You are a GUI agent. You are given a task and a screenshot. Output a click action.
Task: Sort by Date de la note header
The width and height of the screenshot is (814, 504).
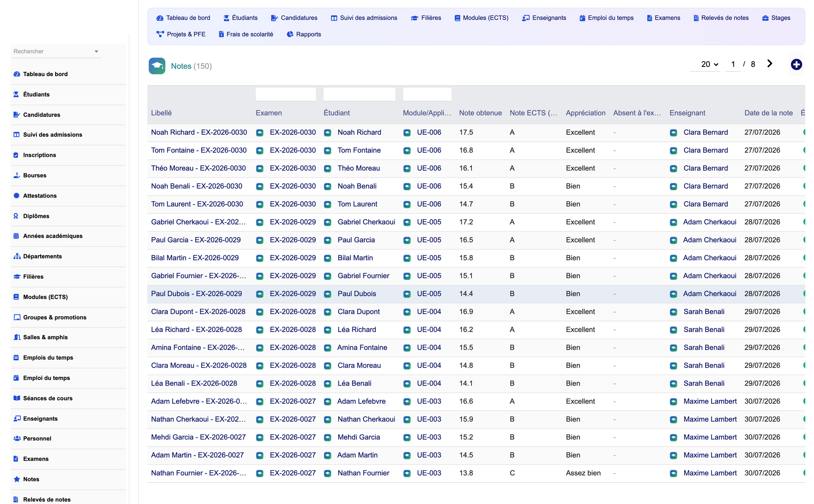[768, 113]
